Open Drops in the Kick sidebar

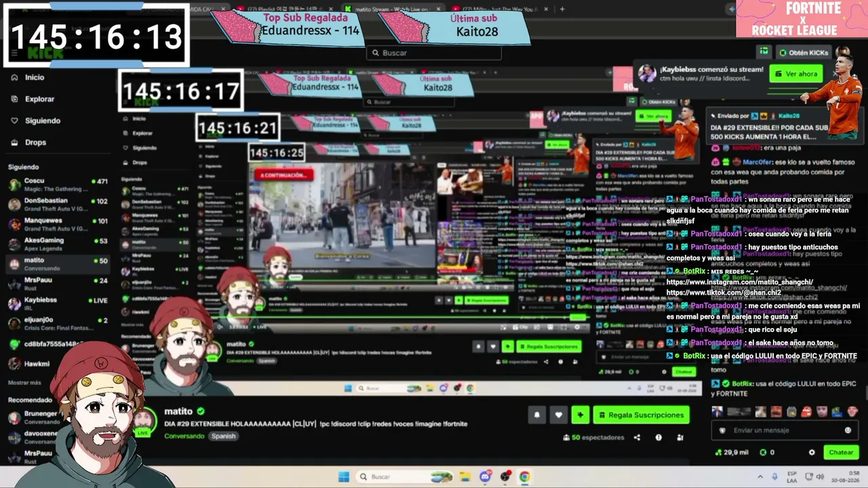(x=36, y=142)
